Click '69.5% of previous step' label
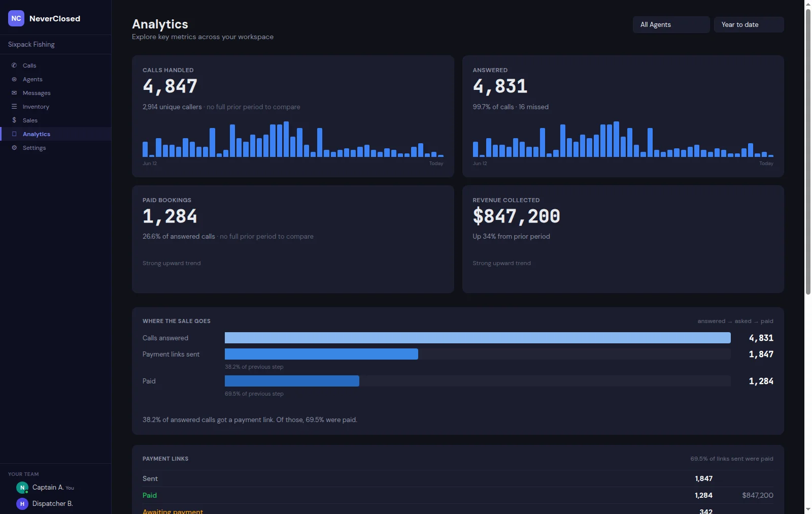 (254, 394)
